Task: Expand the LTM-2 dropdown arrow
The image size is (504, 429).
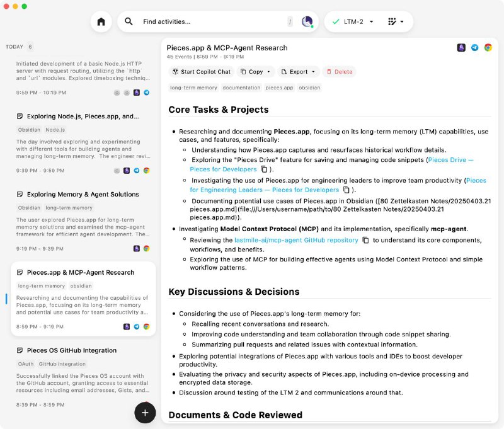Action: (x=371, y=21)
